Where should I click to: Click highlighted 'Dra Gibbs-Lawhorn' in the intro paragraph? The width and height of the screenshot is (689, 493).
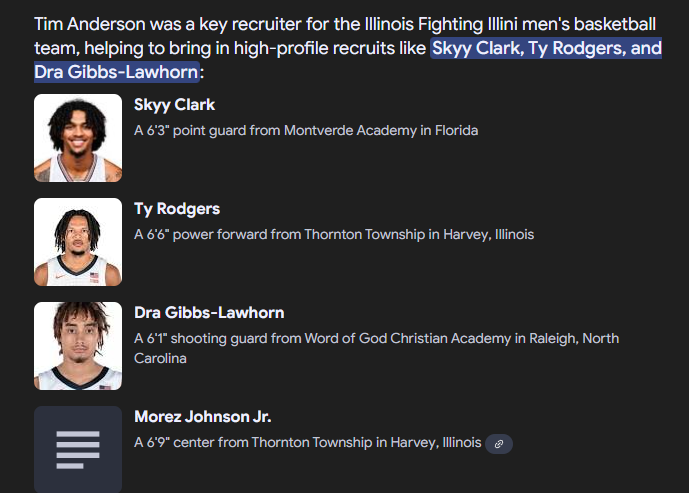[116, 72]
